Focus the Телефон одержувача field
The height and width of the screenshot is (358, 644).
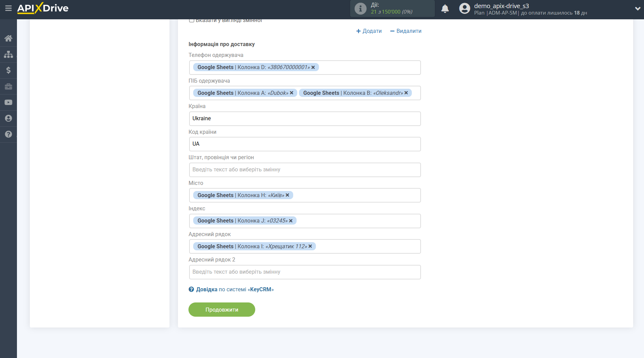point(305,67)
